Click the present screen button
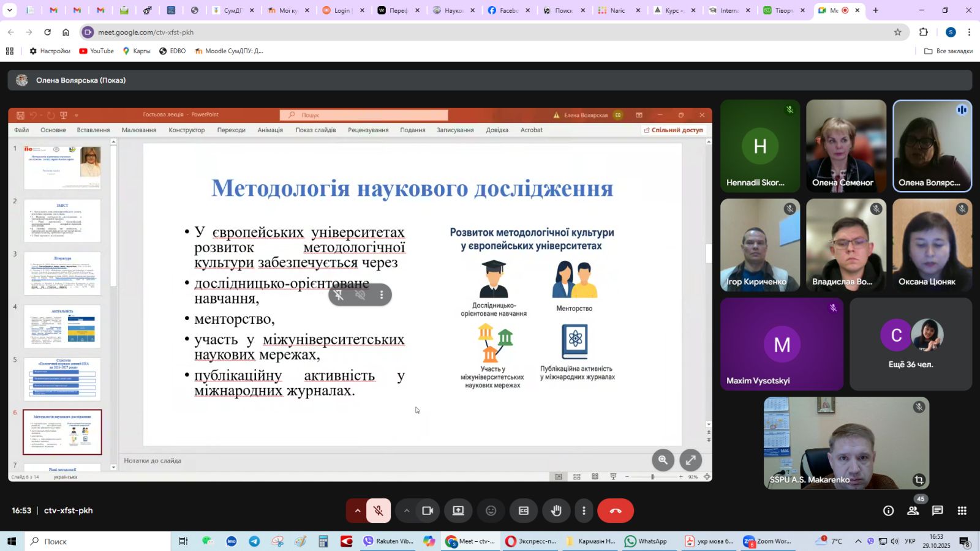980x551 pixels. click(458, 511)
